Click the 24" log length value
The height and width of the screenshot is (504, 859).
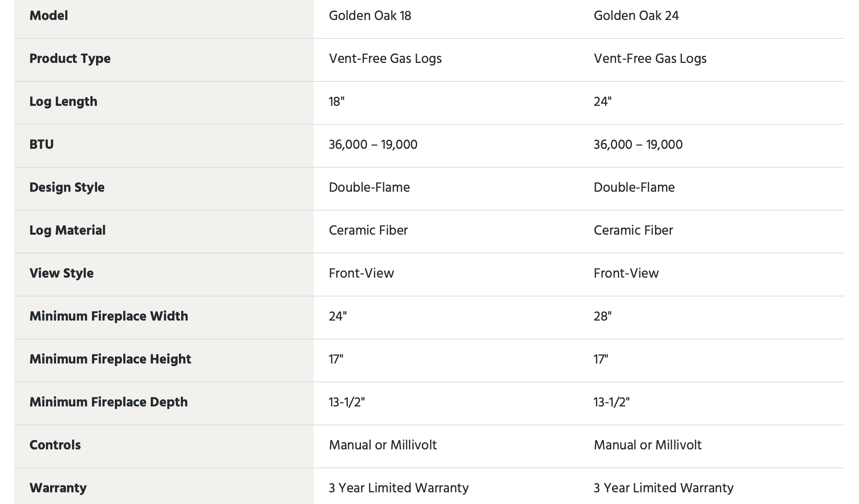(602, 102)
